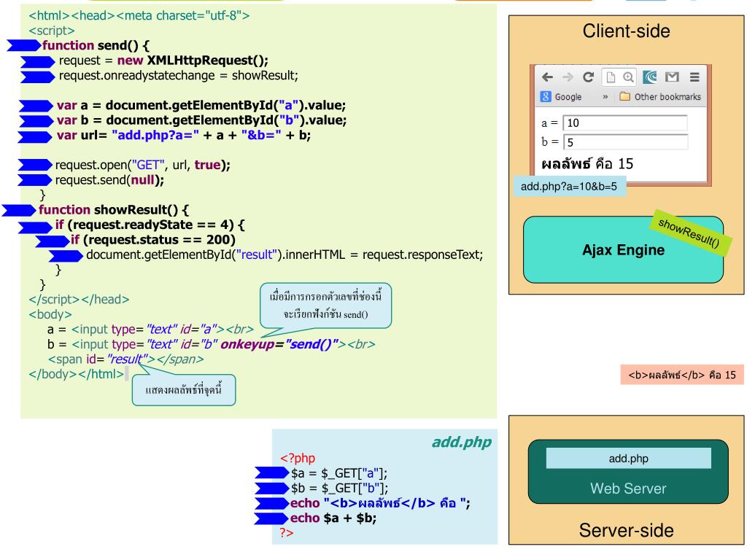Screen dimensions: 747x560
Task: Click the red "<?php" opening tag
Action: [298, 458]
